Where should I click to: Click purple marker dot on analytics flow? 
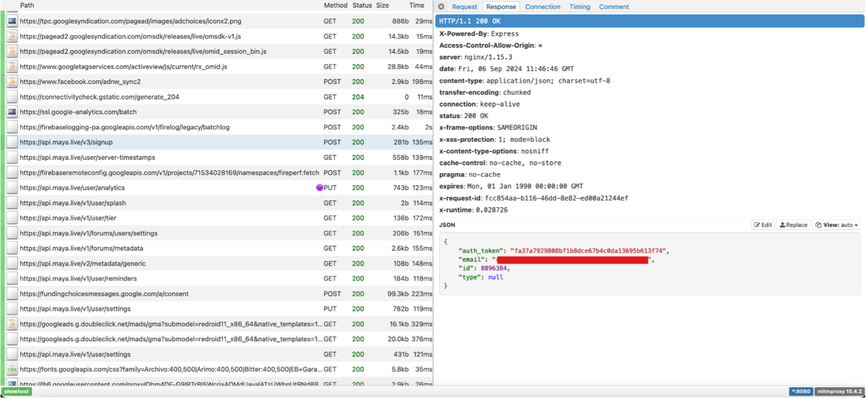[x=319, y=188]
